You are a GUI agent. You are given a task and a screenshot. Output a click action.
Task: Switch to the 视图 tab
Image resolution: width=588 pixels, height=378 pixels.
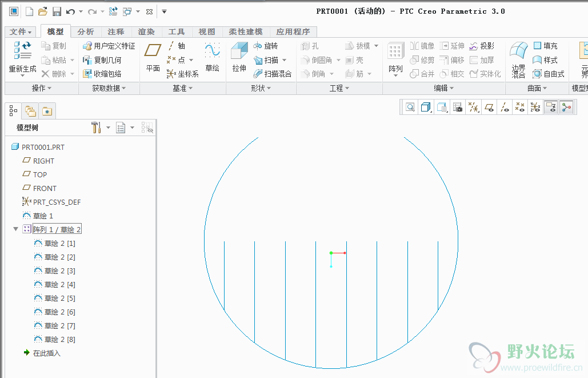pos(207,32)
